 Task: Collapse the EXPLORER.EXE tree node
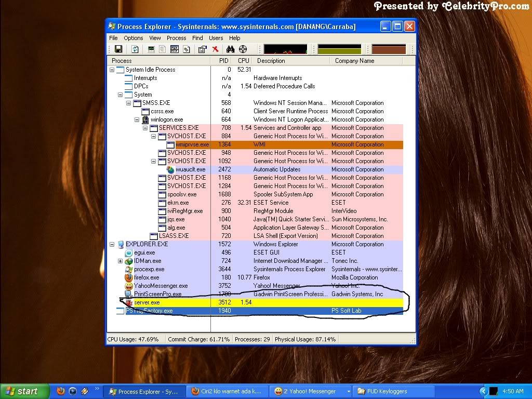(112, 244)
